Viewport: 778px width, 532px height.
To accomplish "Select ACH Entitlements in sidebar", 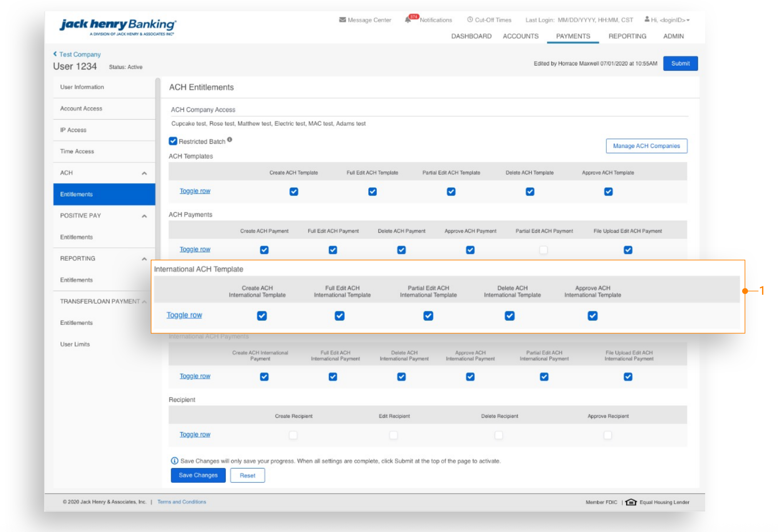I will (x=104, y=194).
